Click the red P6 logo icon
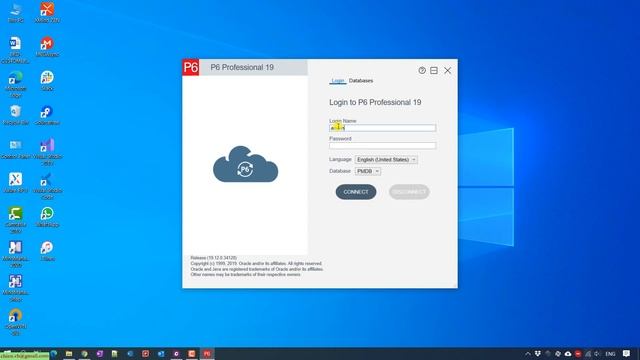The height and width of the screenshot is (360, 640). pyautogui.click(x=191, y=67)
